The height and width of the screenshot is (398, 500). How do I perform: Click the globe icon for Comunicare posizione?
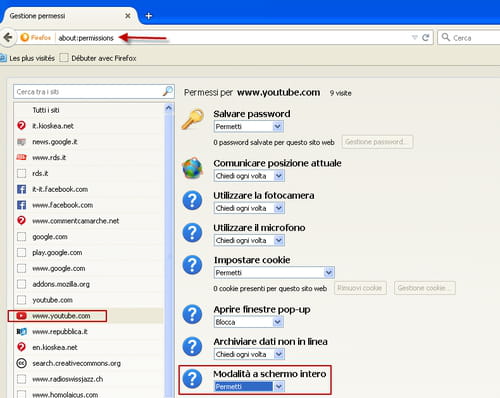pos(192,168)
